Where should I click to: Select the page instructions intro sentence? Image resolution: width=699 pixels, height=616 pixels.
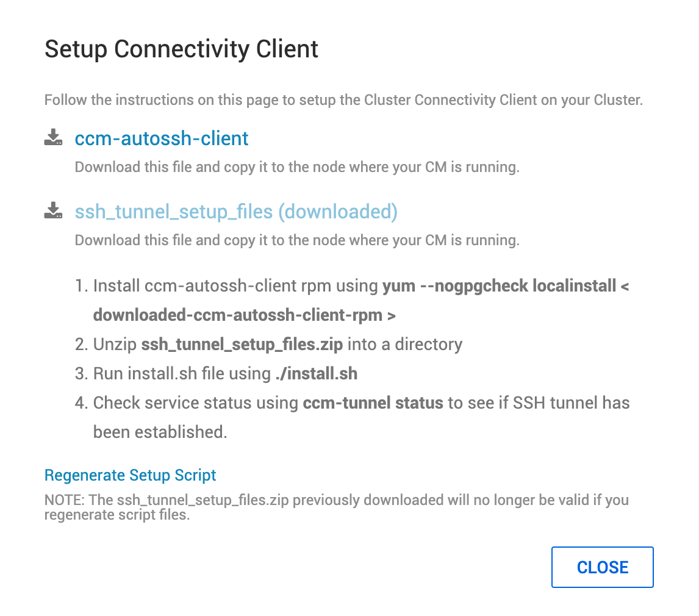343,99
